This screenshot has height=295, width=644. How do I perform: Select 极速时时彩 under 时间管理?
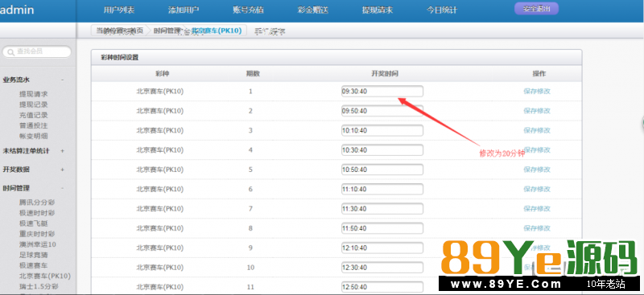(x=37, y=213)
